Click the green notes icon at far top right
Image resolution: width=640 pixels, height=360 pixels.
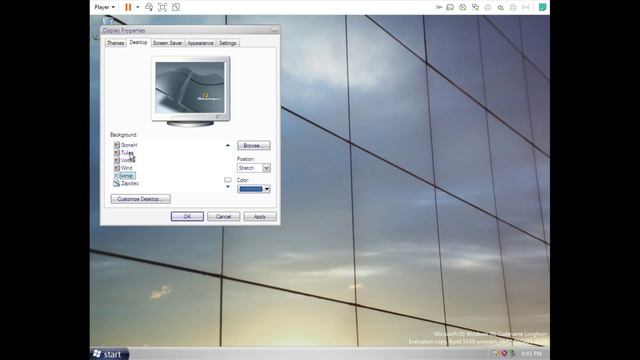(x=542, y=7)
